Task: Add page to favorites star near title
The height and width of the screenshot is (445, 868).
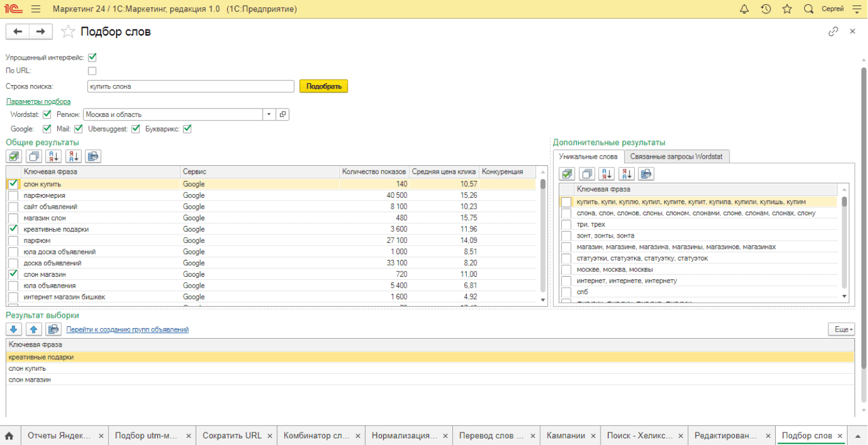Action: (x=68, y=31)
